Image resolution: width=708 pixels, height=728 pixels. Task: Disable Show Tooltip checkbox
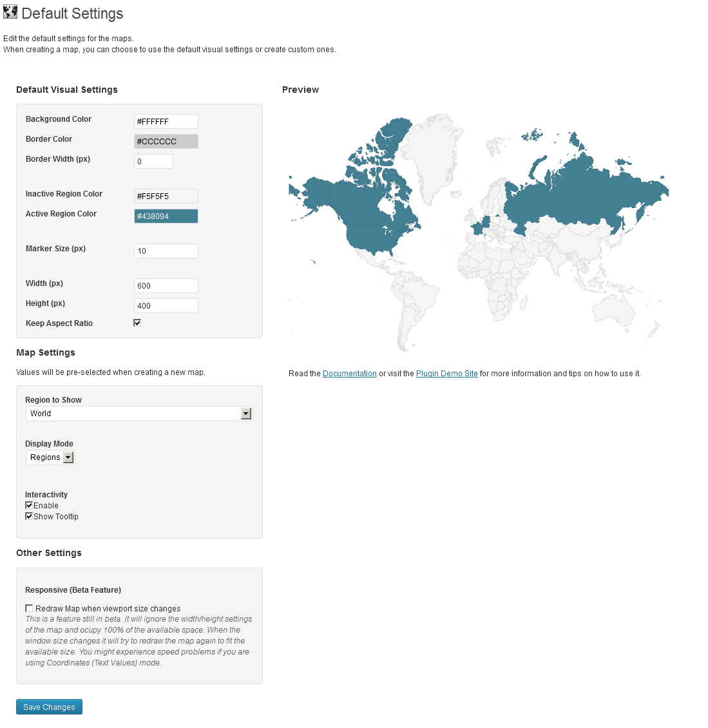click(29, 516)
